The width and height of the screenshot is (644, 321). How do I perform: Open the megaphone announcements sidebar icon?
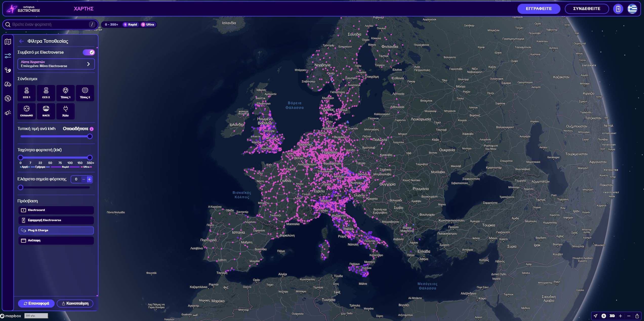tap(8, 113)
